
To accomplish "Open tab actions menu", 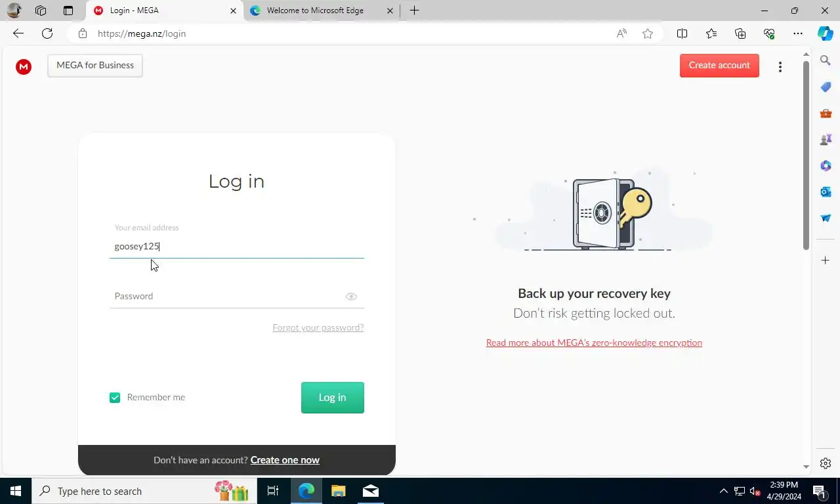I will [x=68, y=10].
